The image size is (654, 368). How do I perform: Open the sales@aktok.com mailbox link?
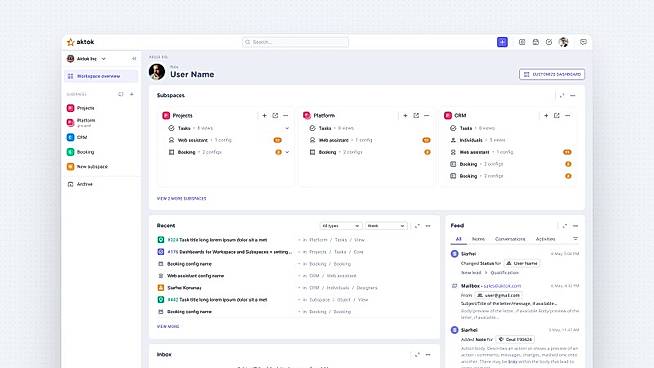point(502,286)
